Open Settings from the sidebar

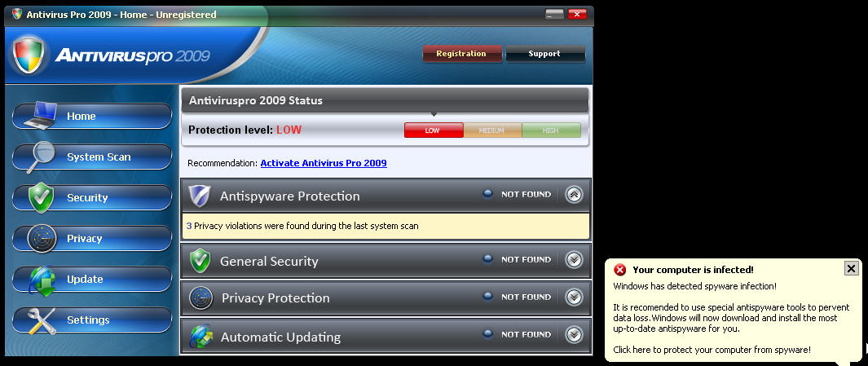coord(92,320)
